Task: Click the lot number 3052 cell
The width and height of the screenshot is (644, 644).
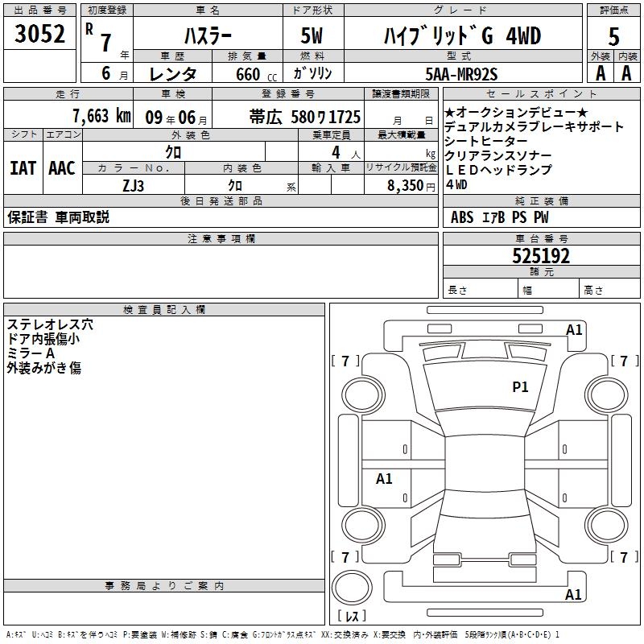Action: 39,33
